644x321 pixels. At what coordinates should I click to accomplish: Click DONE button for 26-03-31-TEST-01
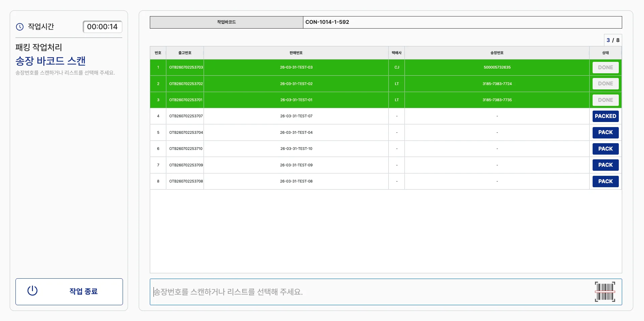pyautogui.click(x=605, y=100)
